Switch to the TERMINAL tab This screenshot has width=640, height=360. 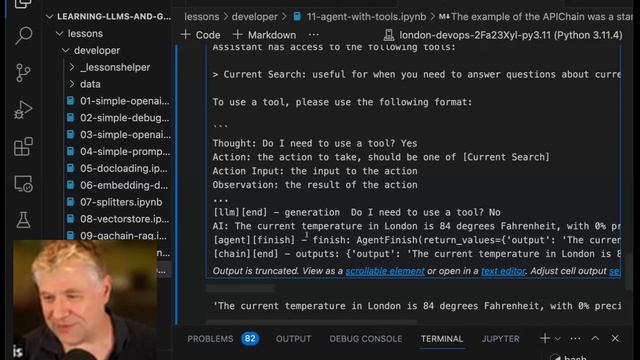(442, 339)
